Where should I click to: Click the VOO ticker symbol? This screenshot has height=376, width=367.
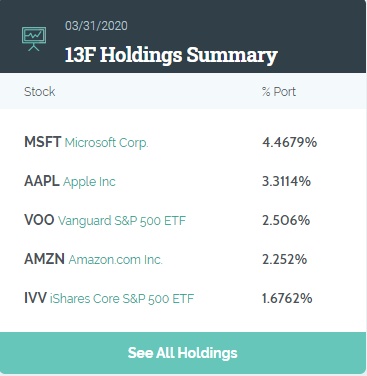39,220
